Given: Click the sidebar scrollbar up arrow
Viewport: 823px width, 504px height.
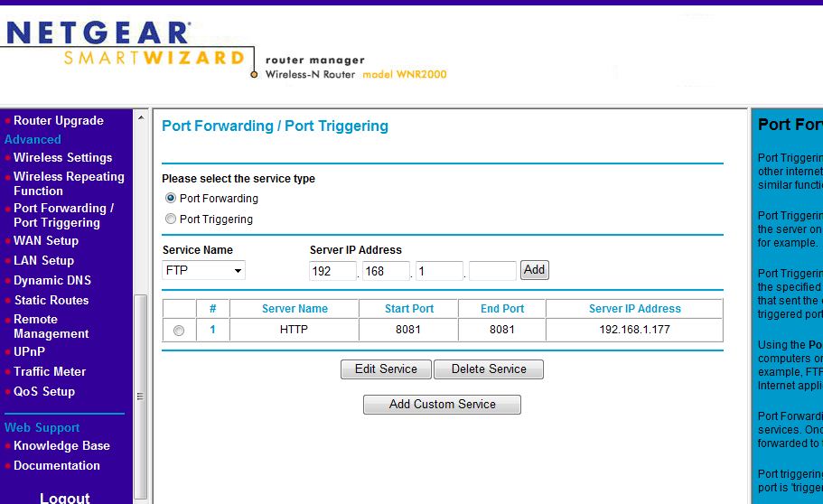Looking at the screenshot, I should (141, 117).
